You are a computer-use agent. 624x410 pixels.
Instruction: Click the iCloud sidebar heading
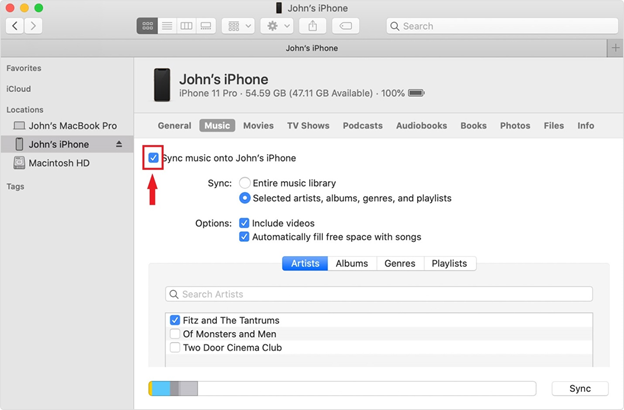click(x=19, y=89)
